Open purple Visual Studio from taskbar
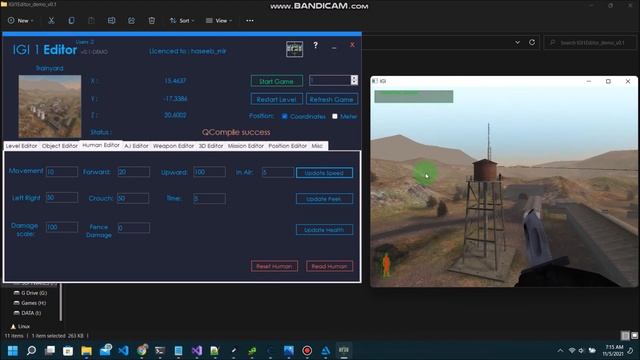 coord(197,351)
